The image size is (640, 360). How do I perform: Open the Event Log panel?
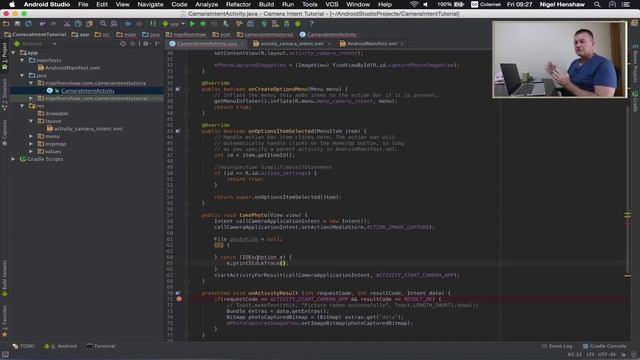pos(557,346)
